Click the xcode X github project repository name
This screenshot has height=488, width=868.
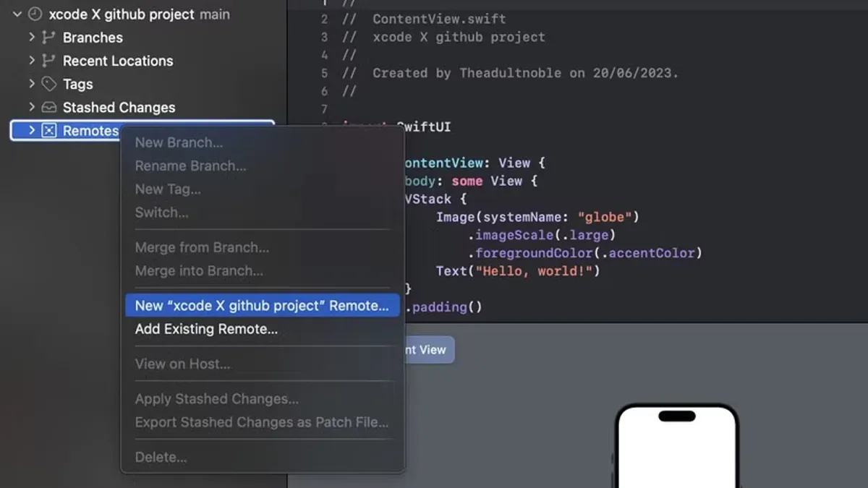pyautogui.click(x=122, y=14)
